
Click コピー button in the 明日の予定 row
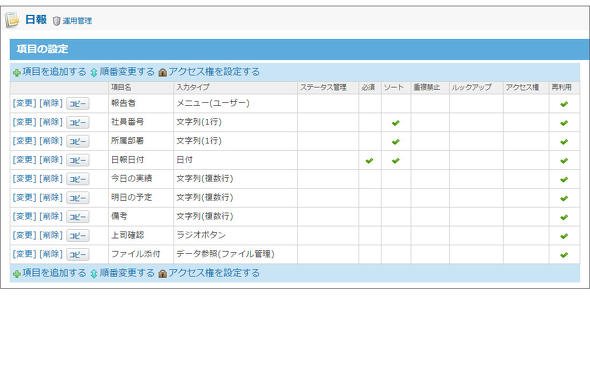click(x=78, y=198)
